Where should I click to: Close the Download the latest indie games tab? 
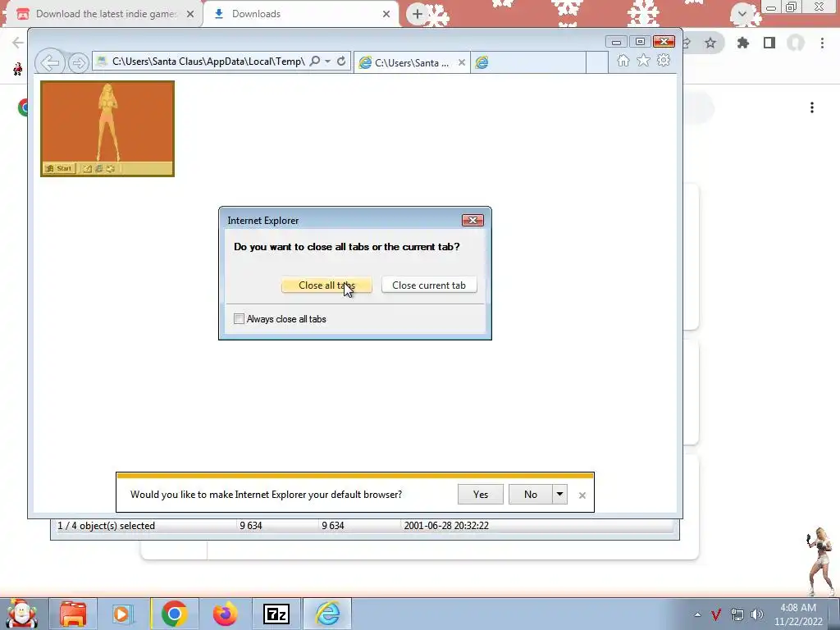[x=190, y=14]
